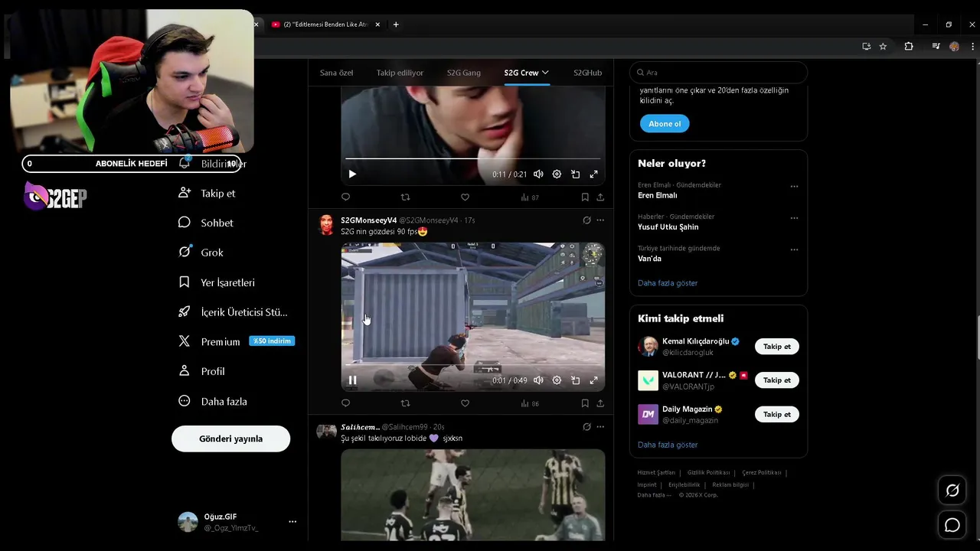Open Gizlilik Politikası footer link
Viewport: 980px width, 551px height.
[x=708, y=473]
